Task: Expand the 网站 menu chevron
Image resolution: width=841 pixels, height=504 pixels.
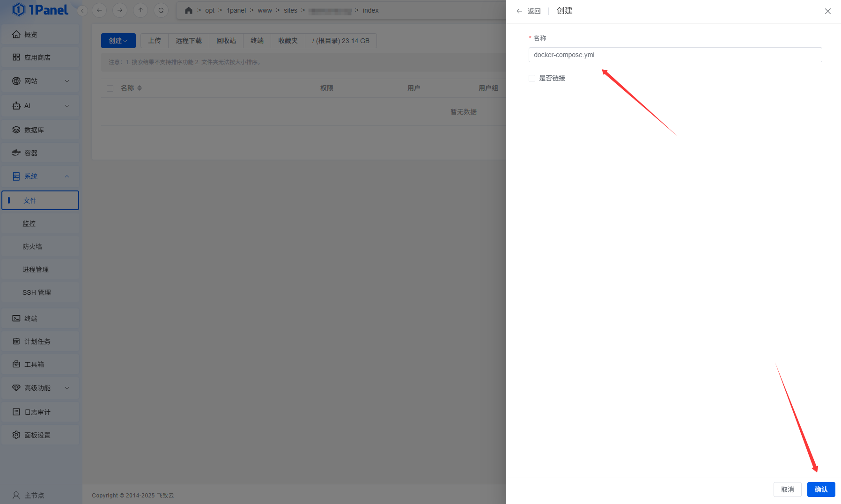Action: [67, 81]
